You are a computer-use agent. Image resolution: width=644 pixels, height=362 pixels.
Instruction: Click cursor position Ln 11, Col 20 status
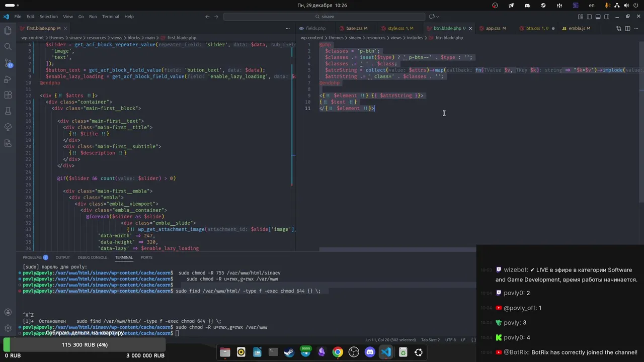click(x=391, y=340)
